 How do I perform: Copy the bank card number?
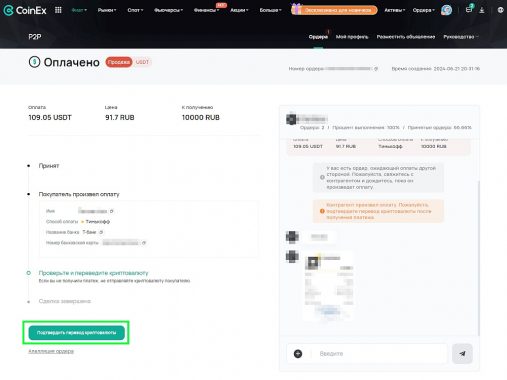[x=144, y=243]
